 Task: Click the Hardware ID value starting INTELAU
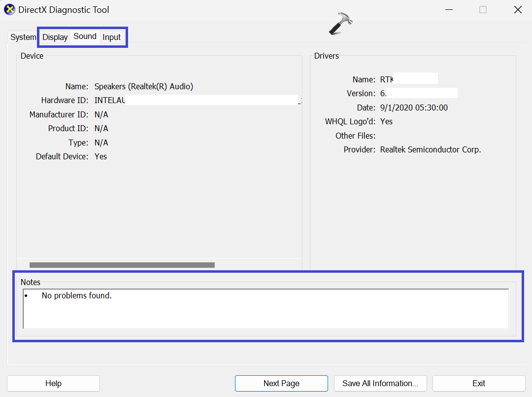(110, 101)
